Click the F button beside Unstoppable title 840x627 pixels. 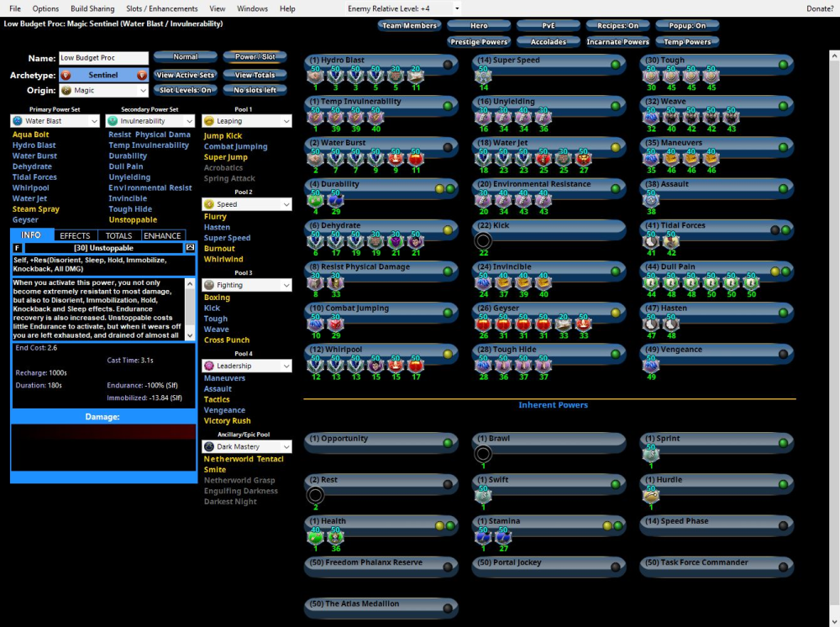coord(18,248)
